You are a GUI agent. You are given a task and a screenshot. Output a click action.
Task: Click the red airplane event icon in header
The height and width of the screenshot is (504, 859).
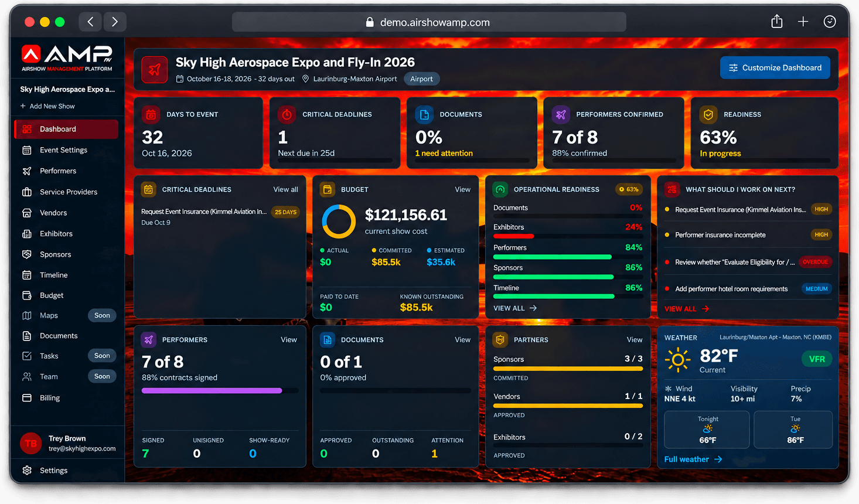point(155,70)
